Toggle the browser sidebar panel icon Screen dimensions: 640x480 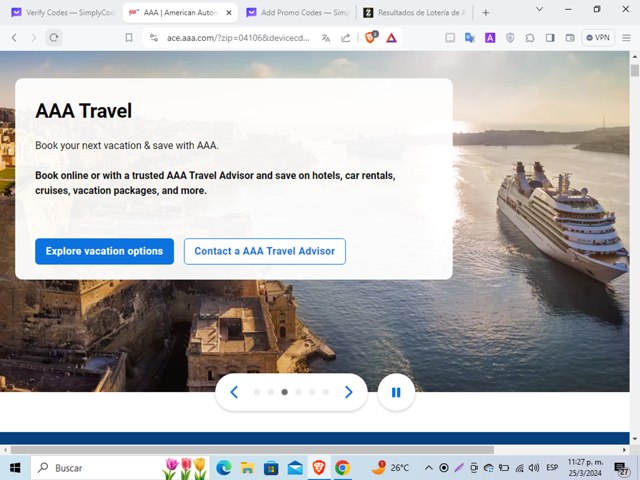(x=550, y=38)
